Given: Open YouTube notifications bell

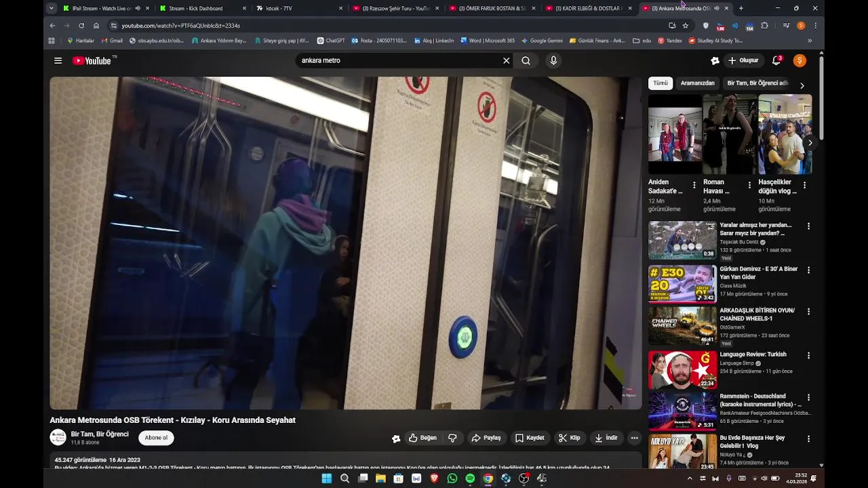Looking at the screenshot, I should (776, 60).
